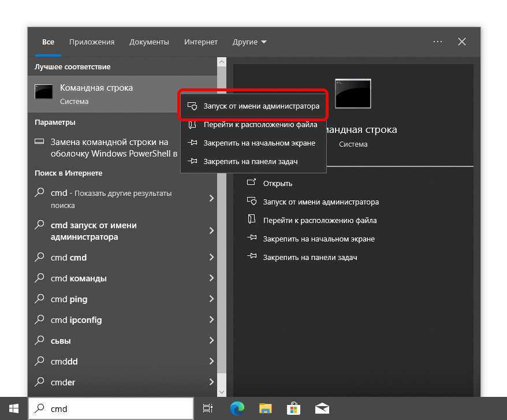Image resolution: width=507 pixels, height=420 pixels.
Task: Click the three-dots more options icon
Action: [x=437, y=42]
